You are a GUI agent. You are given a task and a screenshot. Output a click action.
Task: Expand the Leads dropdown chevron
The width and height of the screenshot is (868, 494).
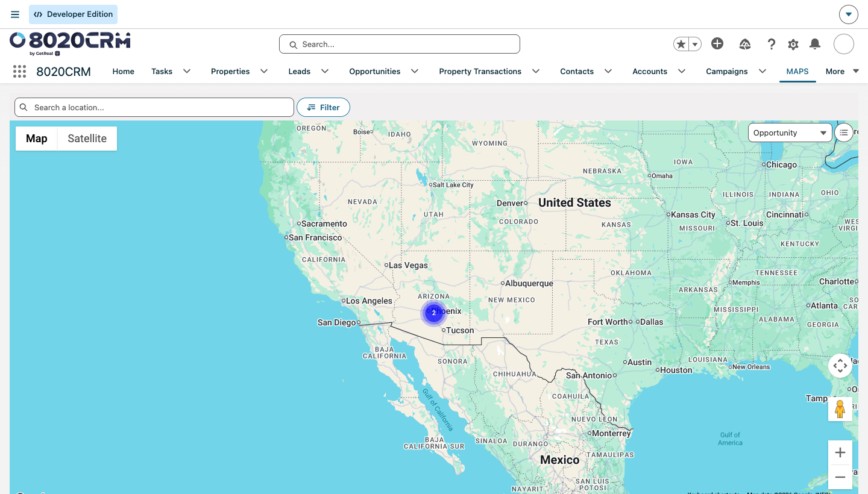pos(325,71)
